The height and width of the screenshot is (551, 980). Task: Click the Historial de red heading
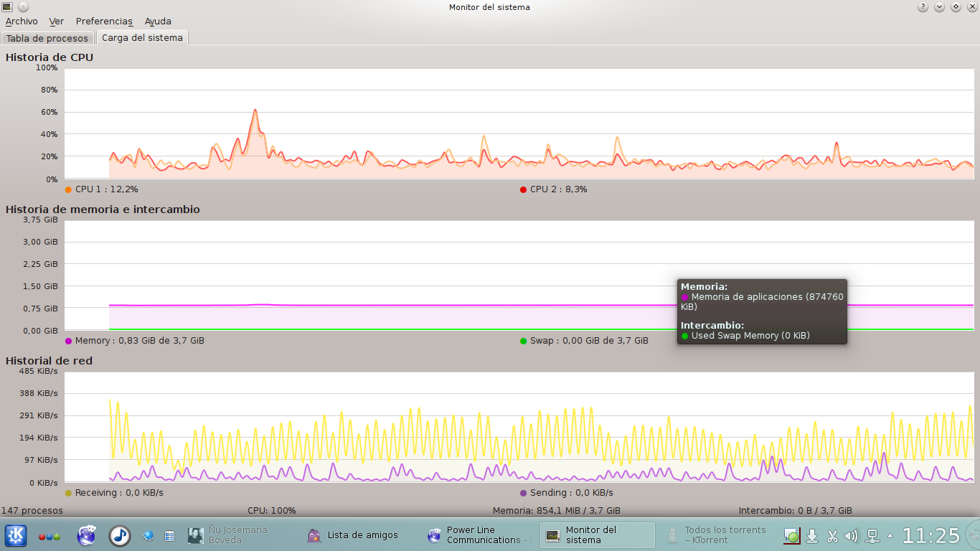49,361
